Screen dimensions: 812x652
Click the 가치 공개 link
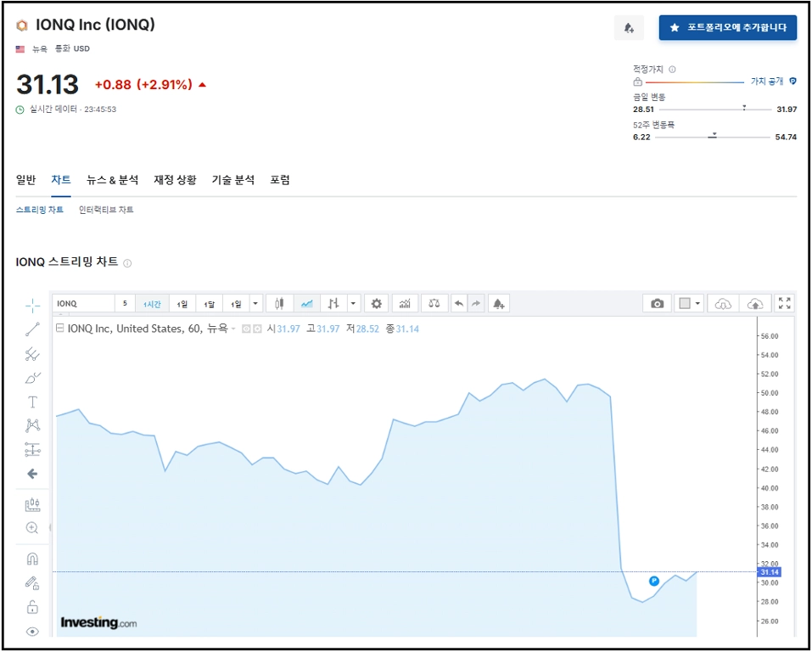coord(767,81)
